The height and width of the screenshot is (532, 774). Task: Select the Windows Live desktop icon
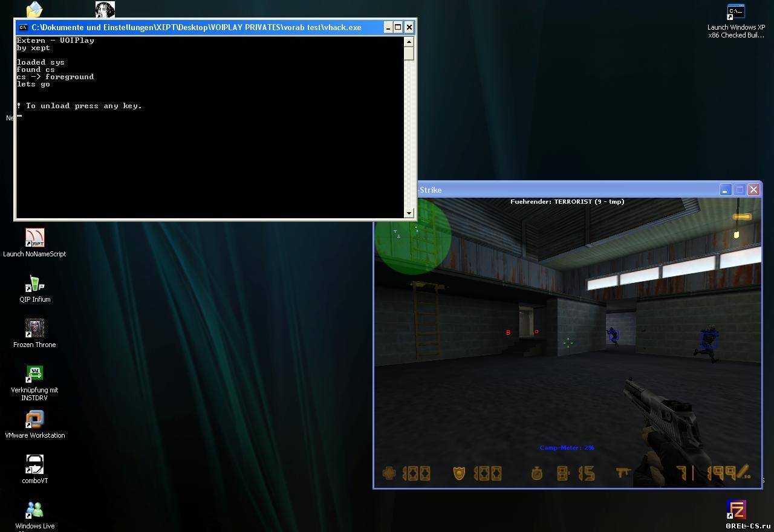34,516
